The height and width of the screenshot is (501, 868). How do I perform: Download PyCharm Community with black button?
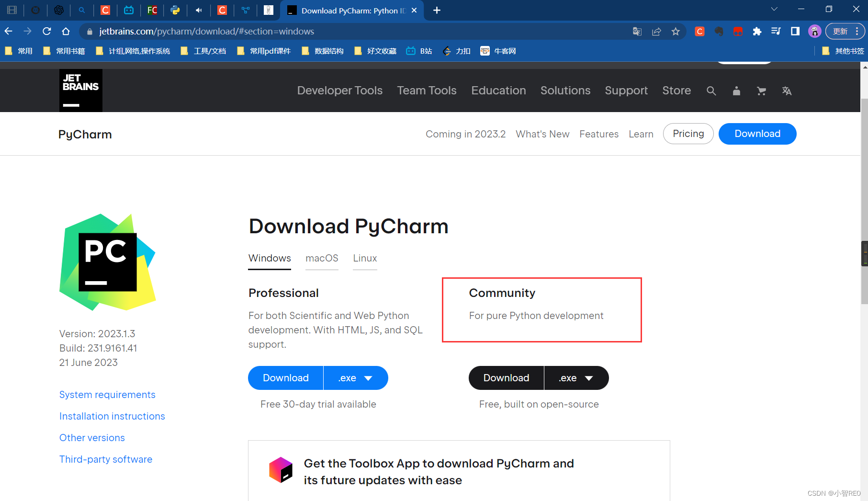coord(506,378)
